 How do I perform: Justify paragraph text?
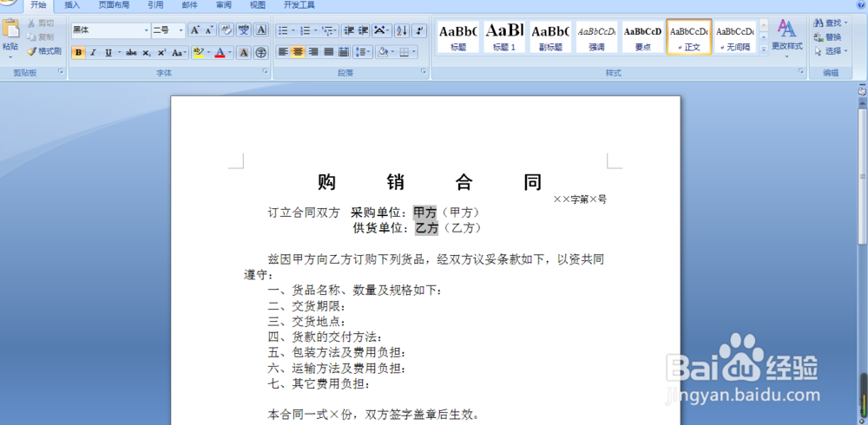328,52
